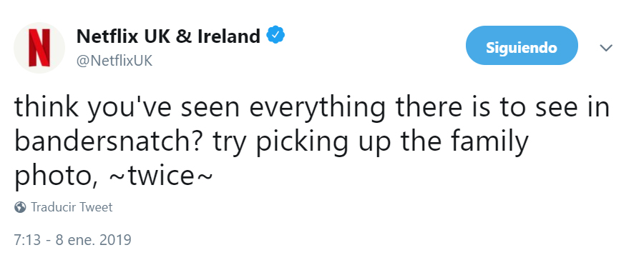The image size is (644, 260).
Task: Click the tweet's first line of text
Action: click(312, 107)
